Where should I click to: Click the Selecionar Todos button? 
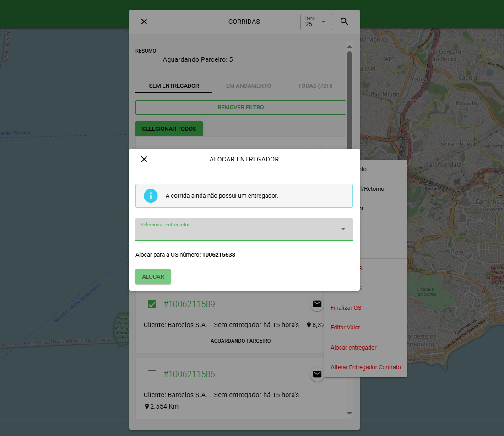click(x=169, y=129)
